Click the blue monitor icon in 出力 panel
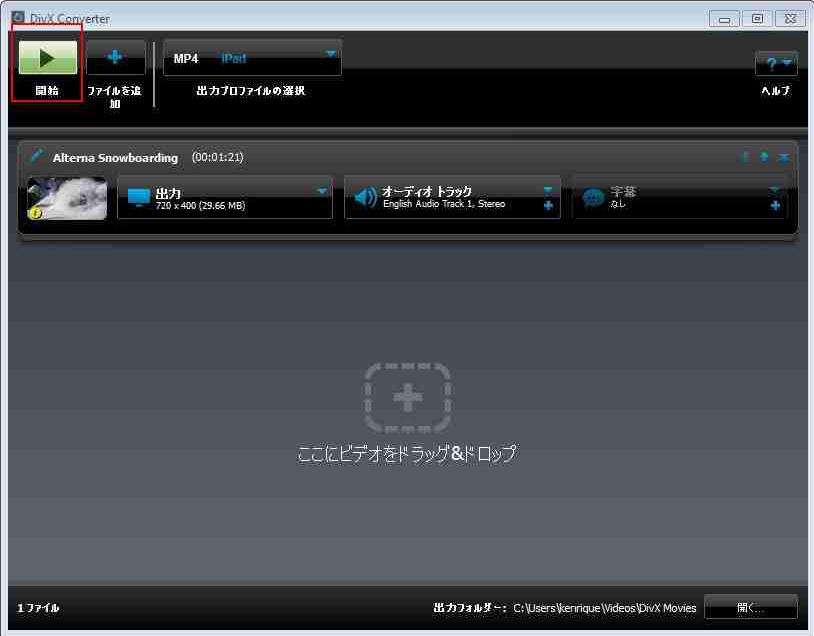Viewport: 814px width, 636px height. click(139, 198)
